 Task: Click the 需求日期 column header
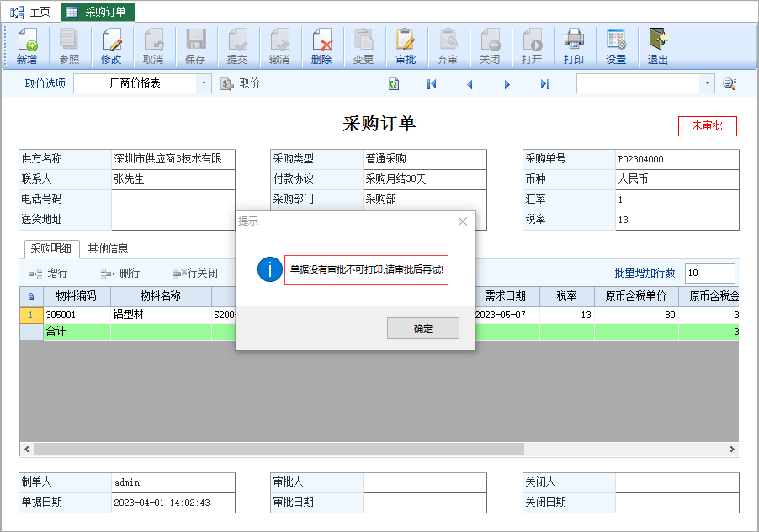click(506, 296)
